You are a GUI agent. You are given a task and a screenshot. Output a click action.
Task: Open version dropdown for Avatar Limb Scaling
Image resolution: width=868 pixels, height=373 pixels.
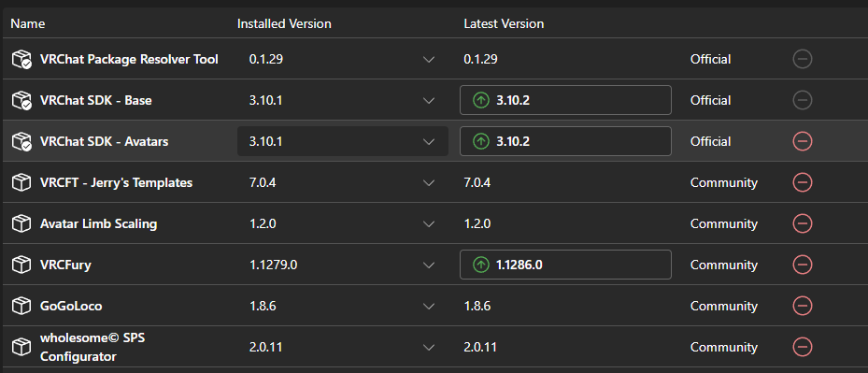click(429, 224)
